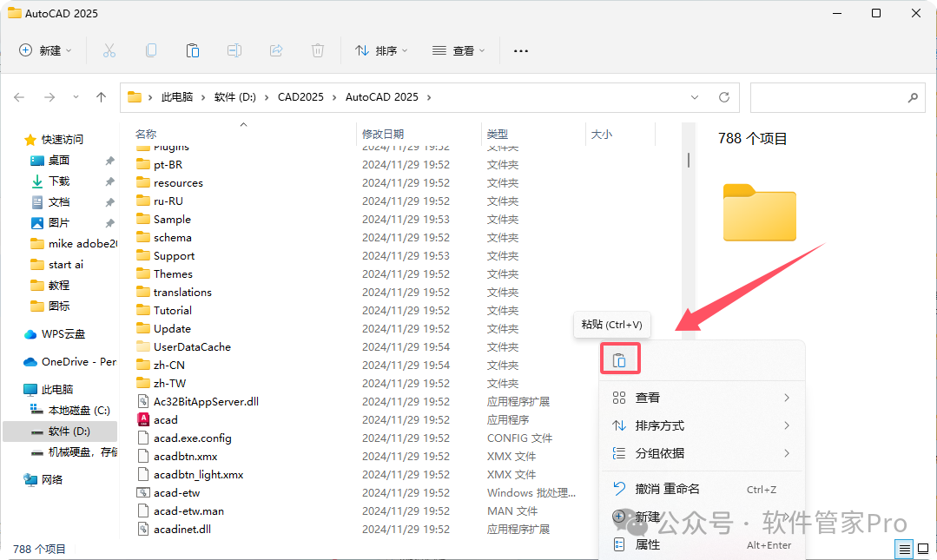This screenshot has width=937, height=560.
Task: Click 软件 (D:) in address breadcrumb
Action: pyautogui.click(x=234, y=97)
